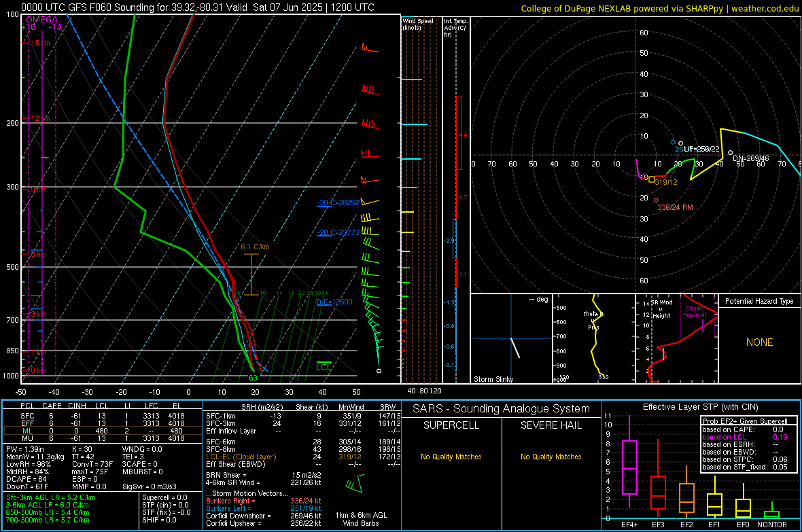Click the white storm slinky line
Image resolution: width=802 pixels, height=532 pixels.
515,347
